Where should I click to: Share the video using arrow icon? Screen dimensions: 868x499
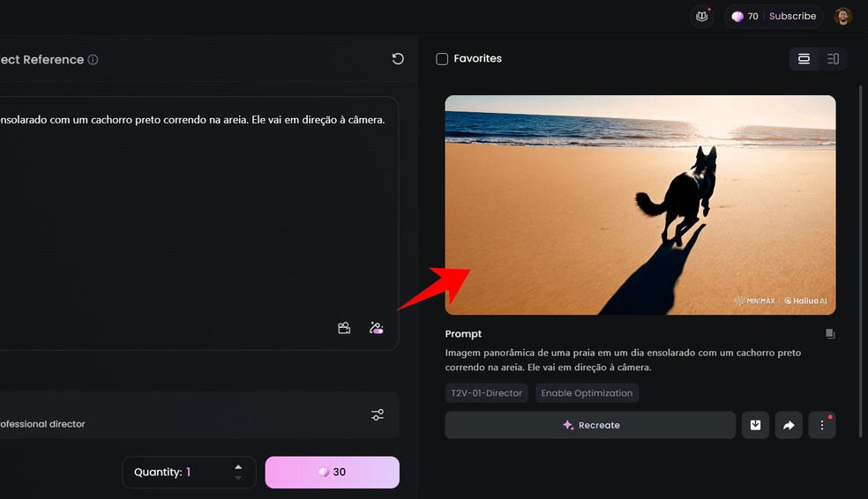point(789,425)
